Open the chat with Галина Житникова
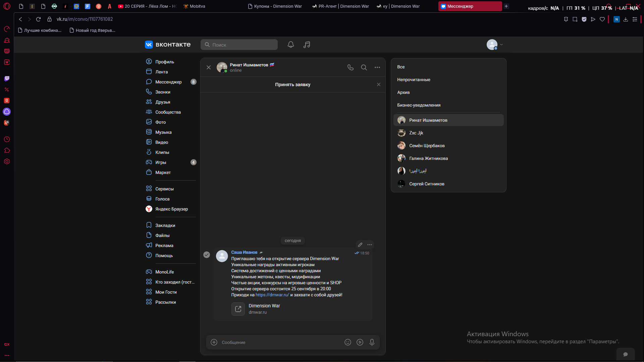Image resolution: width=644 pixels, height=362 pixels. [x=448, y=159]
